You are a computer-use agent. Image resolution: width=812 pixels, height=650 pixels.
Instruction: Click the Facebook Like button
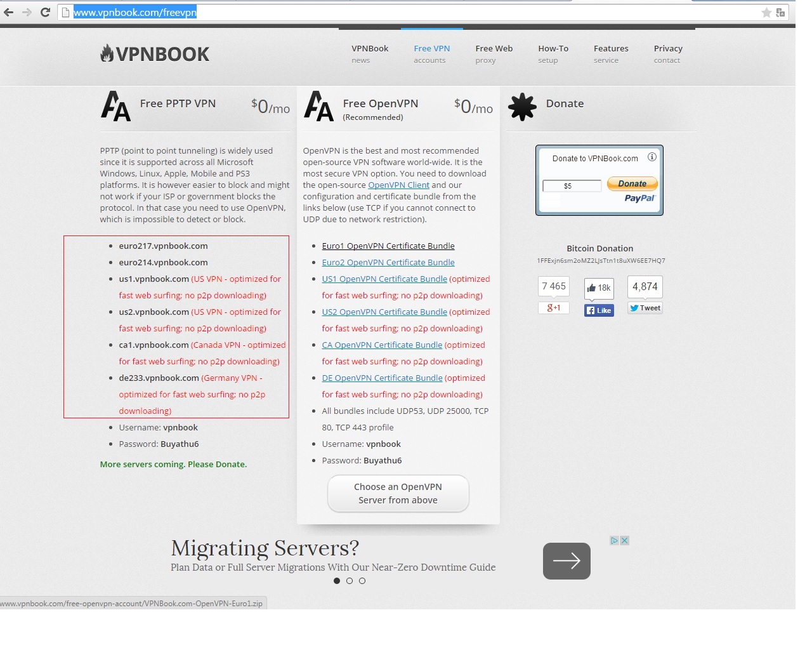coord(599,310)
